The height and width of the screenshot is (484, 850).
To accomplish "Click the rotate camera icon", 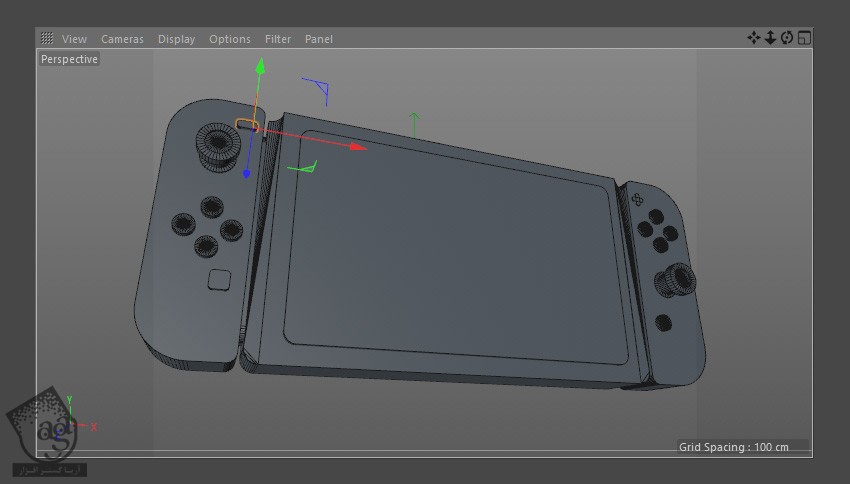I will tap(787, 37).
